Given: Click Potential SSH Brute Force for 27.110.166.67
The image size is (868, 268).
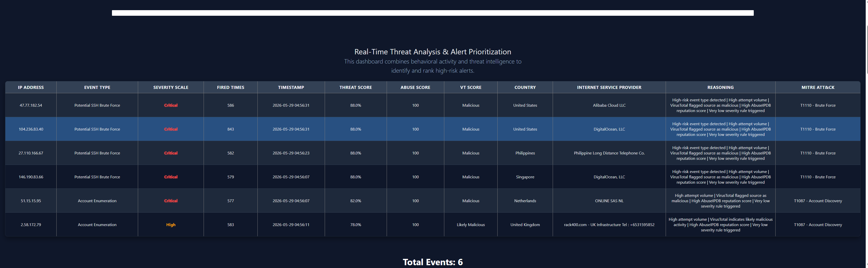Looking at the screenshot, I should 97,153.
